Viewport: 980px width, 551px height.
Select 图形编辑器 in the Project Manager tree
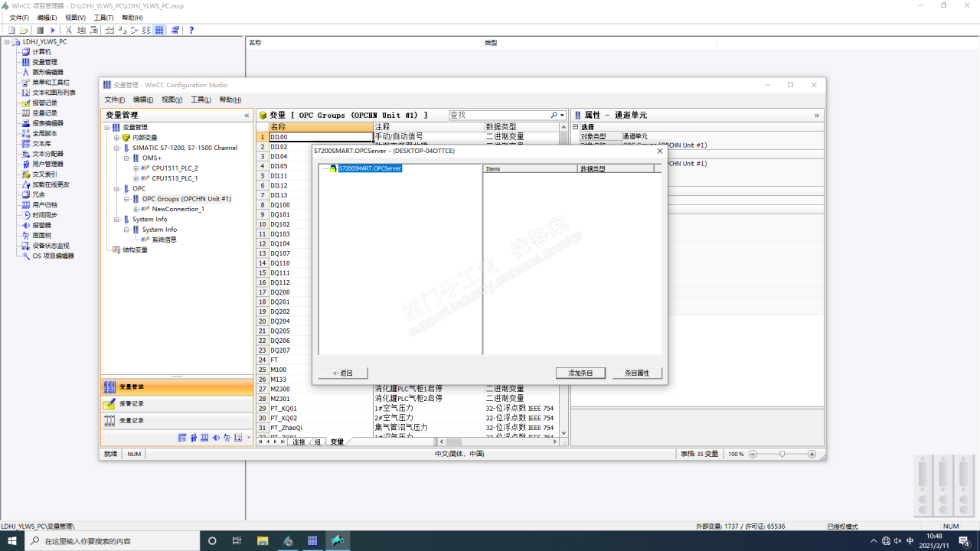(47, 72)
